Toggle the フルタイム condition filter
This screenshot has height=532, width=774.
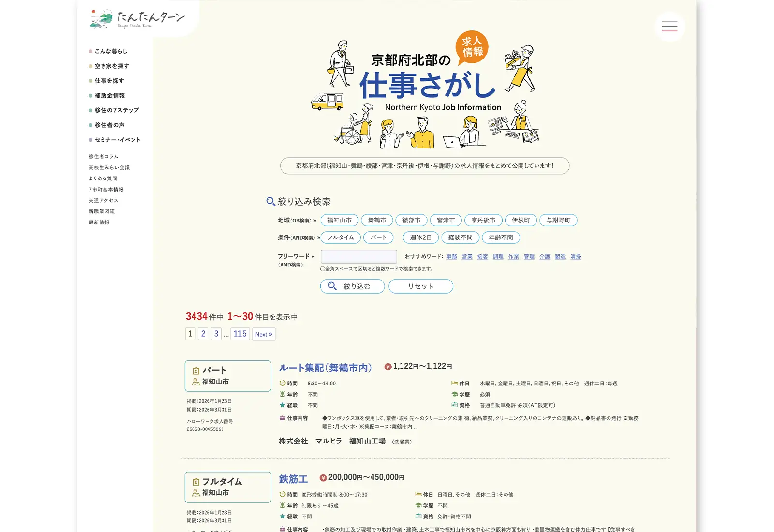tap(341, 238)
